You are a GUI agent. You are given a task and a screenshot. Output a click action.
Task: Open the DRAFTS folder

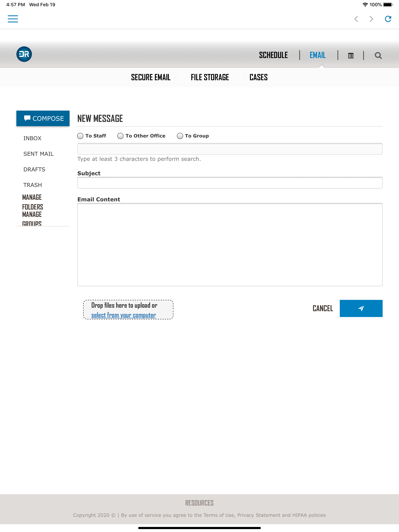tap(34, 170)
